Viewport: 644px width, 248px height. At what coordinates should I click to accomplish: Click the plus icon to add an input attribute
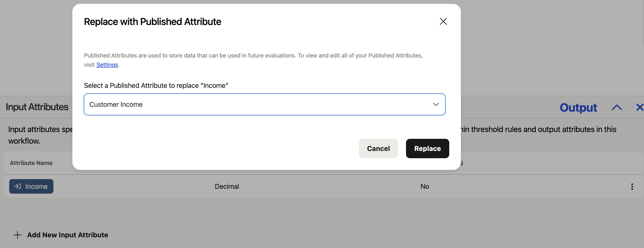(x=17, y=235)
